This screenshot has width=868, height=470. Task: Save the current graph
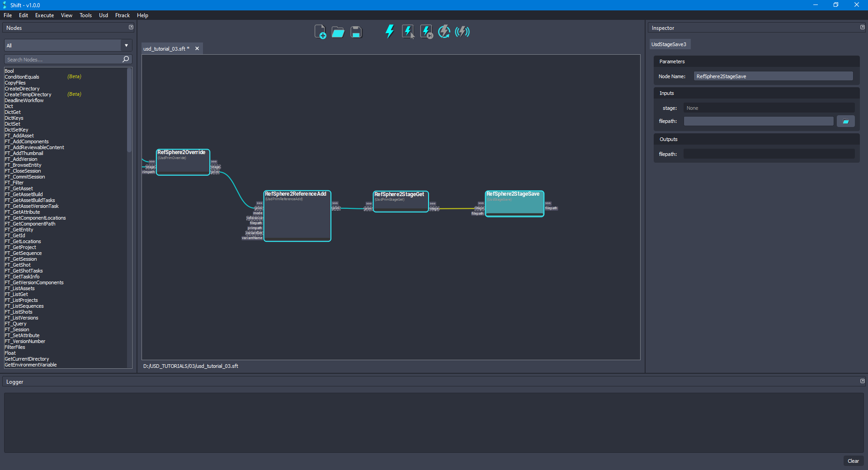(356, 32)
